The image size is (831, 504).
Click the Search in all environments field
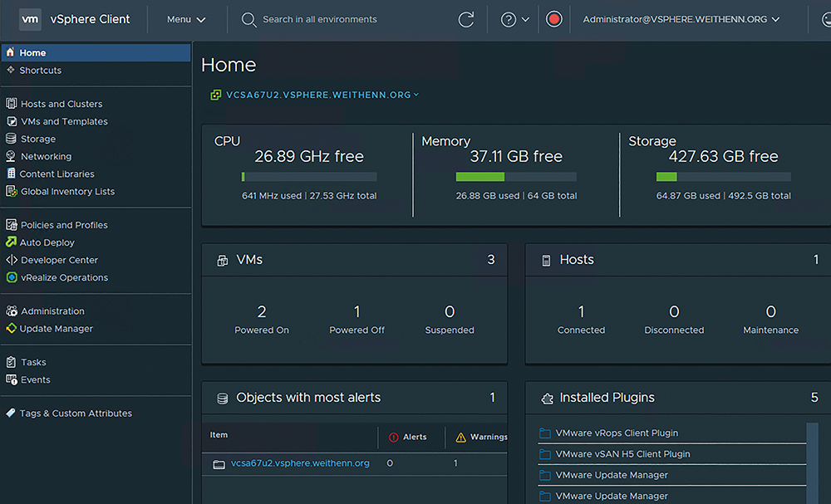click(x=320, y=20)
